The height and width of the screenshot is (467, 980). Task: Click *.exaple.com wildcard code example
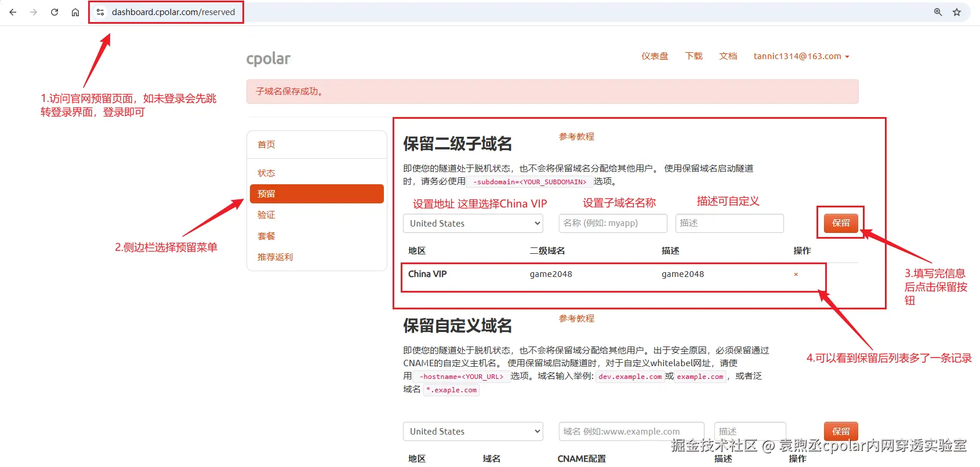pyautogui.click(x=452, y=390)
